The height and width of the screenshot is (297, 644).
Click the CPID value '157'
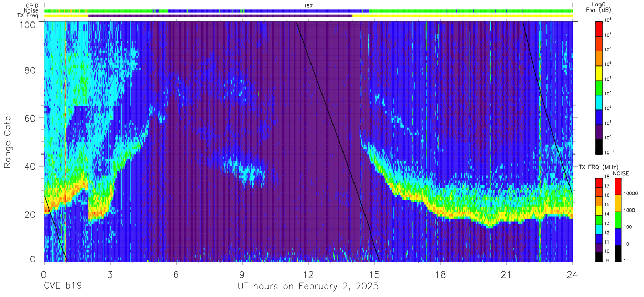(308, 5)
